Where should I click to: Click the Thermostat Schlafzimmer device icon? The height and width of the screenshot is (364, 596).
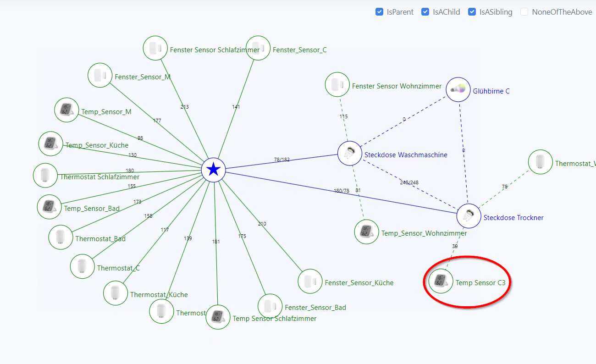[45, 175]
